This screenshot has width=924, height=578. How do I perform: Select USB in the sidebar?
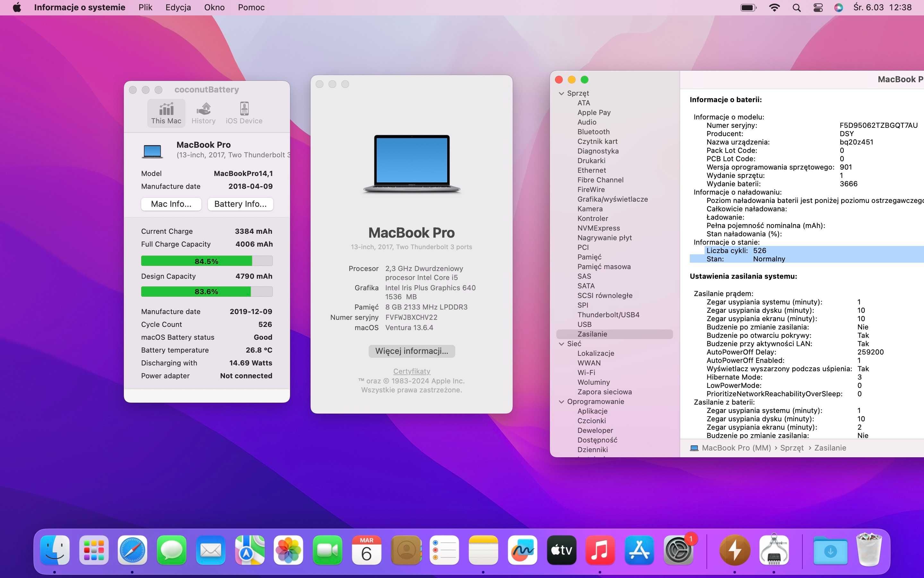tap(584, 325)
